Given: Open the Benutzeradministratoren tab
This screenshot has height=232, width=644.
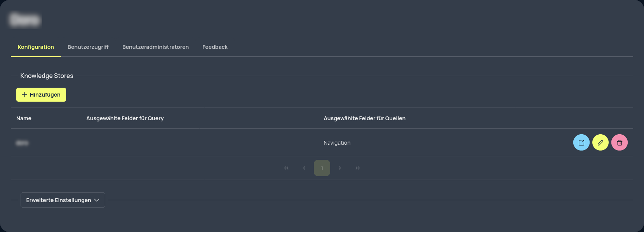Looking at the screenshot, I should tap(155, 47).
